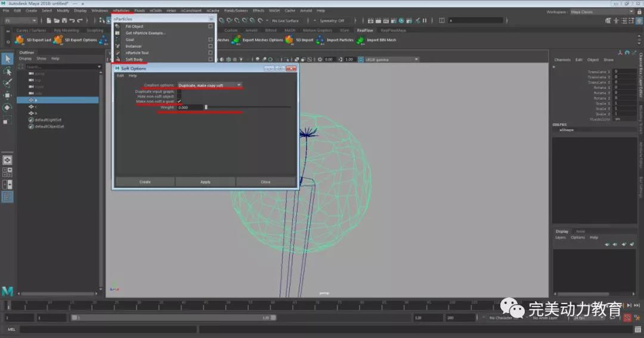Click the SD Import shelf icon
Image resolution: width=644 pixels, height=338 pixels.
tap(290, 40)
